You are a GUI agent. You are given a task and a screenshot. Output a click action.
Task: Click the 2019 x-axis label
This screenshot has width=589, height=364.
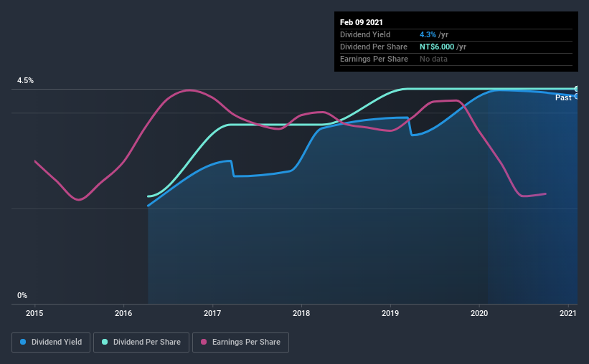(x=390, y=313)
